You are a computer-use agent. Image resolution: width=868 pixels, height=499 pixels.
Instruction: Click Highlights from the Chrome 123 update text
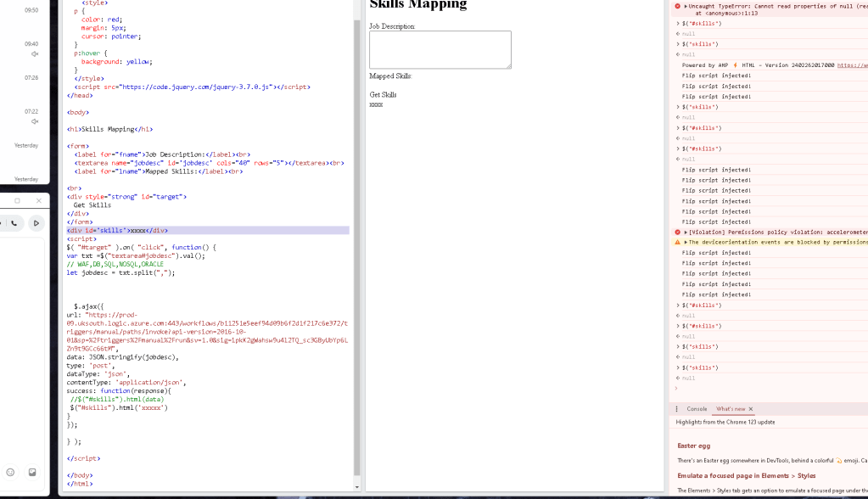coord(725,422)
